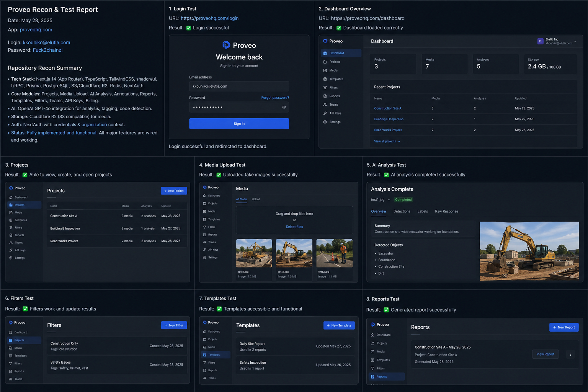Image resolution: width=588 pixels, height=392 pixels.
Task: Switch to the All Media tab
Action: [x=242, y=199]
